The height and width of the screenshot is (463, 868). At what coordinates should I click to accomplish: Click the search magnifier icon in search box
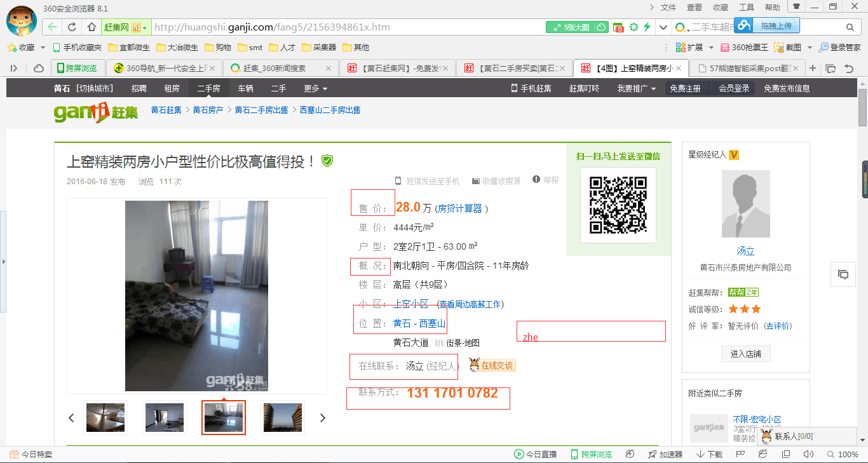pos(850,27)
